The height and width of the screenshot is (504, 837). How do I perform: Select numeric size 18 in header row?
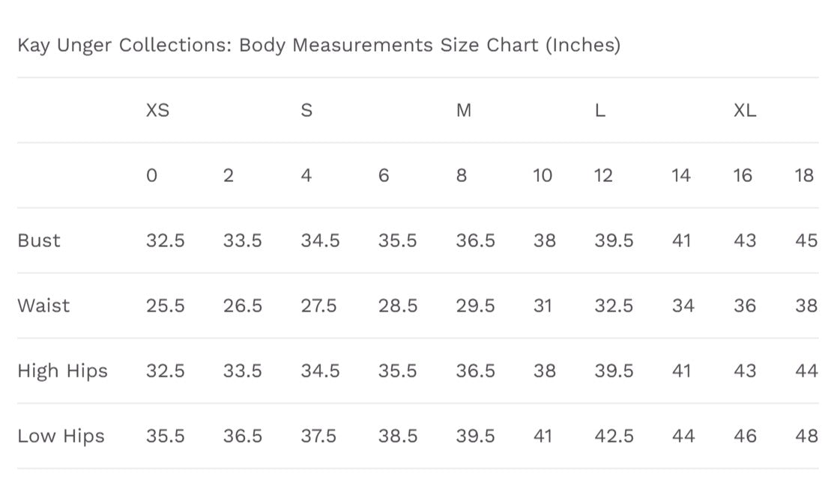pyautogui.click(x=803, y=176)
